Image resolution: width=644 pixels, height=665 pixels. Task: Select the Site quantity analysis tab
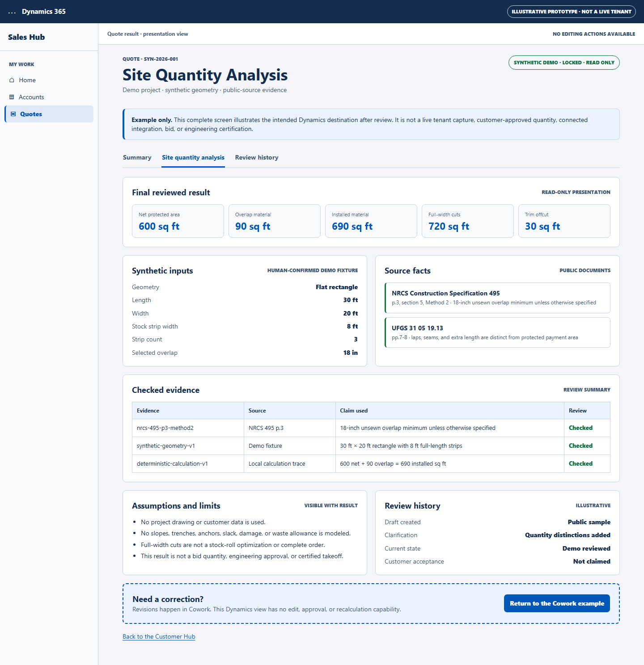tap(193, 157)
